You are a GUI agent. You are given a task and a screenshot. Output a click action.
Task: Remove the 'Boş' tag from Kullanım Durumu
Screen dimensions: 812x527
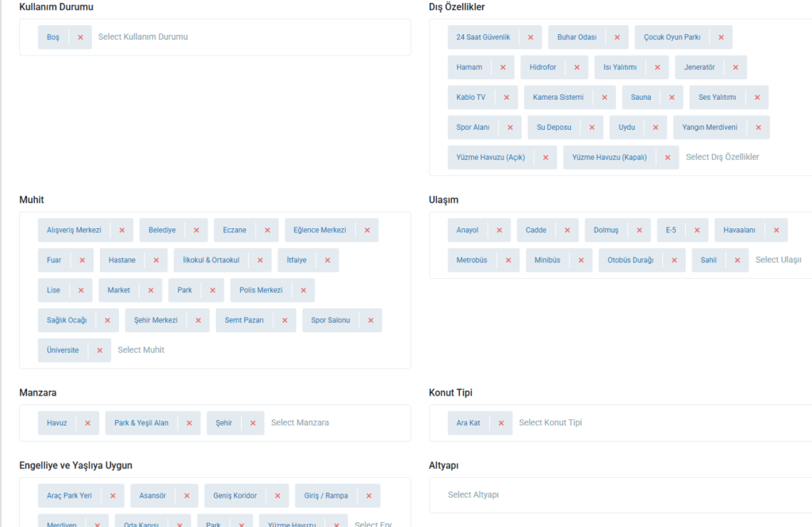tap(80, 37)
